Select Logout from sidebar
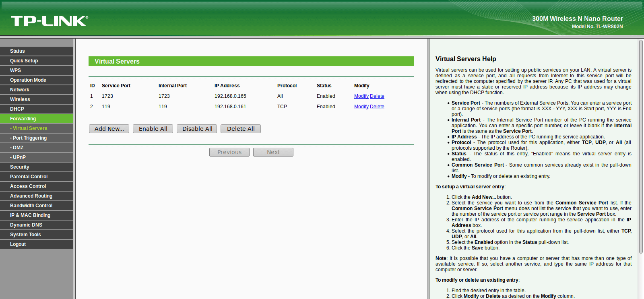644x299 pixels. tap(37, 244)
